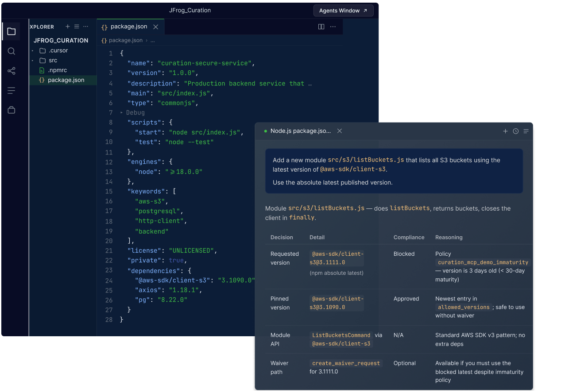
Task: Click the JFROG_CURATION root folder header
Action: click(x=61, y=40)
